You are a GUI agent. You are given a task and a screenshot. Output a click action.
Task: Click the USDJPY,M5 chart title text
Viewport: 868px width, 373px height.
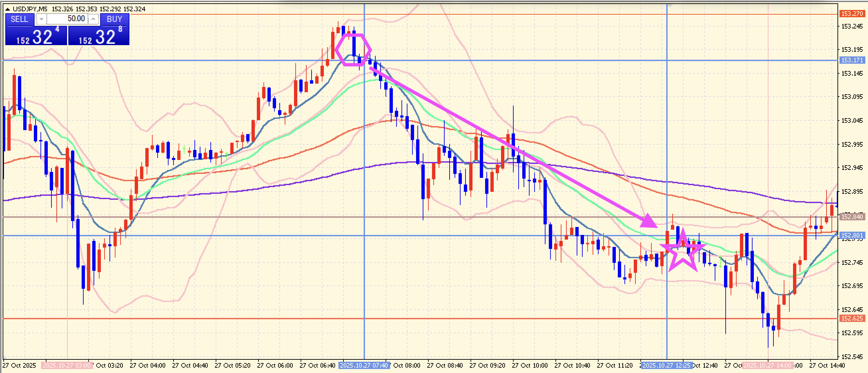click(30, 9)
